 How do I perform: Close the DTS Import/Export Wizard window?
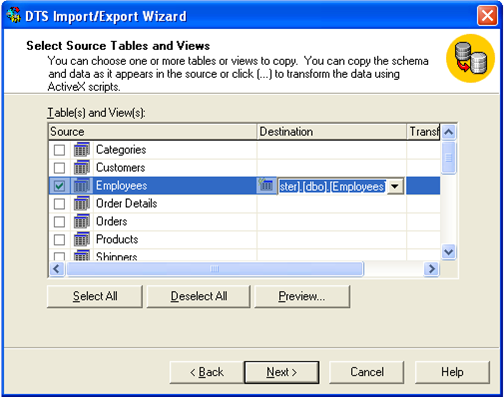tap(487, 16)
